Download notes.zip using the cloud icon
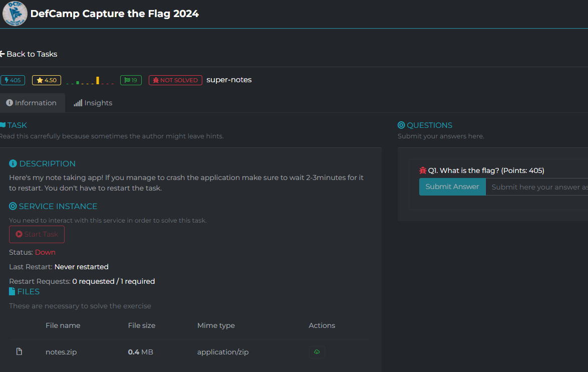This screenshot has width=588, height=372. [x=317, y=352]
